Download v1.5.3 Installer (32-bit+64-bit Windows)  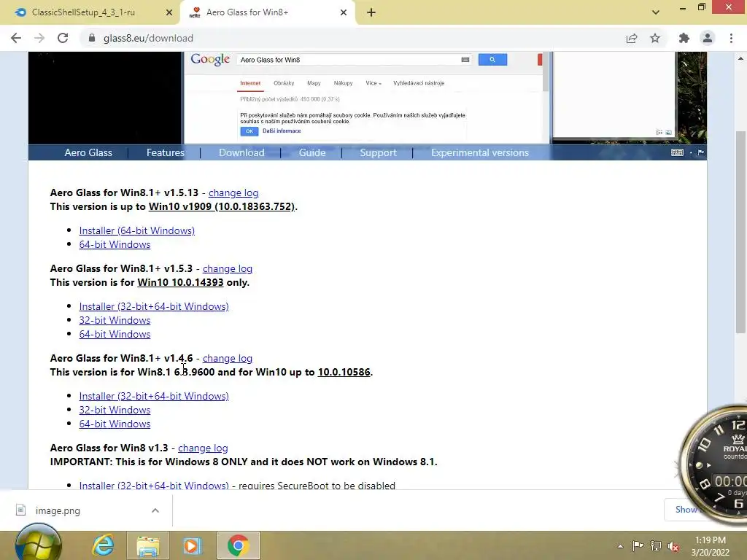[154, 306]
